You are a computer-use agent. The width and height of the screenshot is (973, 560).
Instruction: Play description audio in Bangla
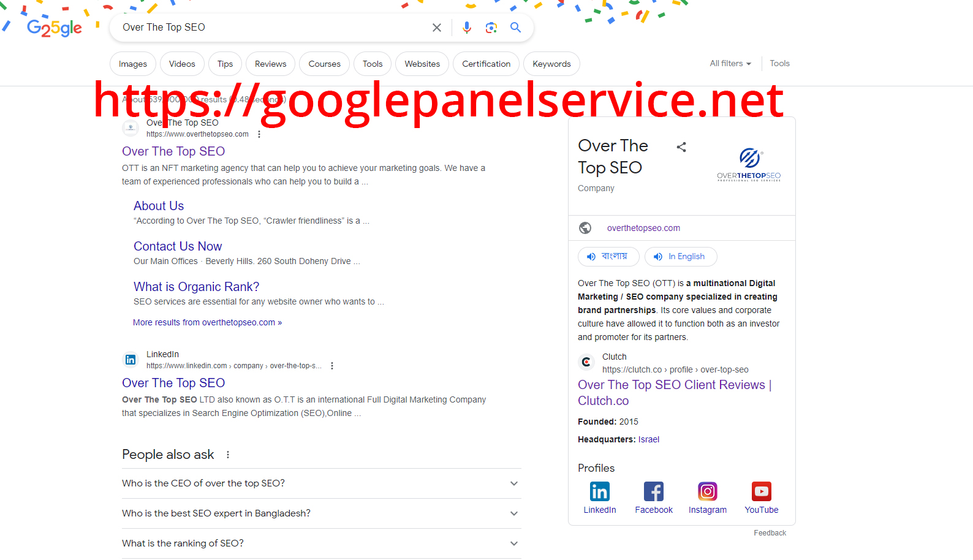click(x=608, y=257)
